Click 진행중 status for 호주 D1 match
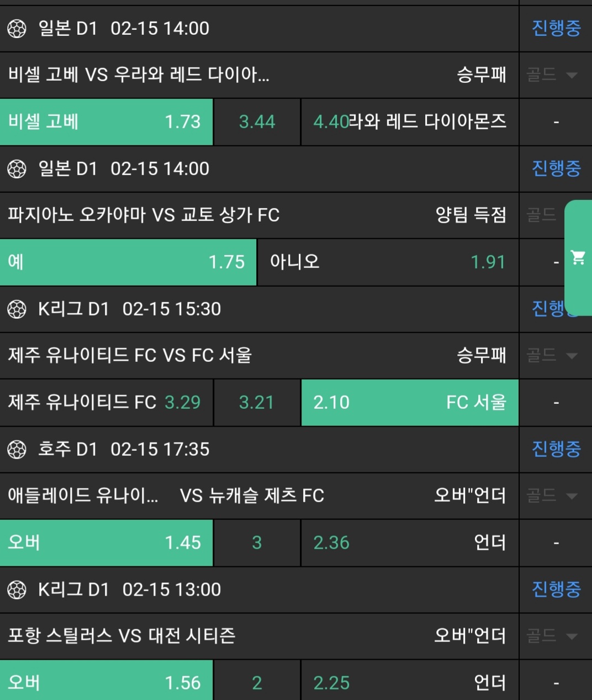 556,450
